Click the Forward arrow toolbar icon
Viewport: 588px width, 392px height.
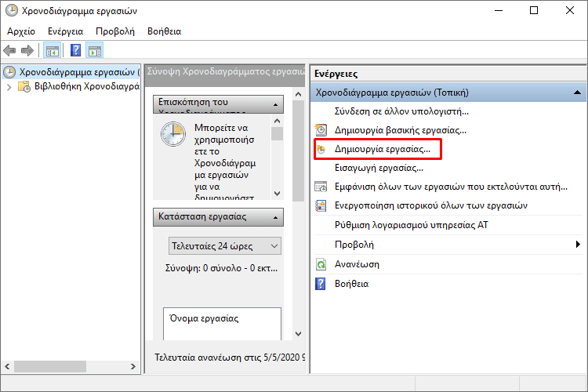point(27,51)
